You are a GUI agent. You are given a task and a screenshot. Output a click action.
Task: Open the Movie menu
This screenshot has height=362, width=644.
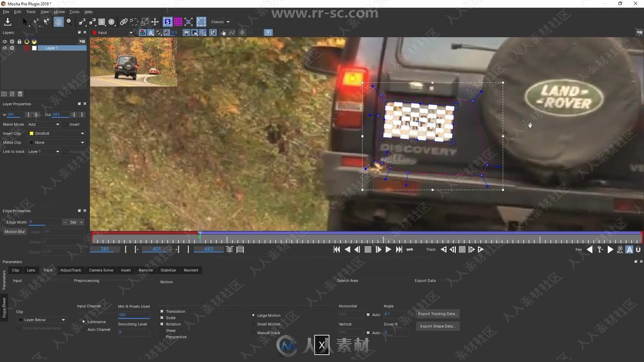(59, 12)
